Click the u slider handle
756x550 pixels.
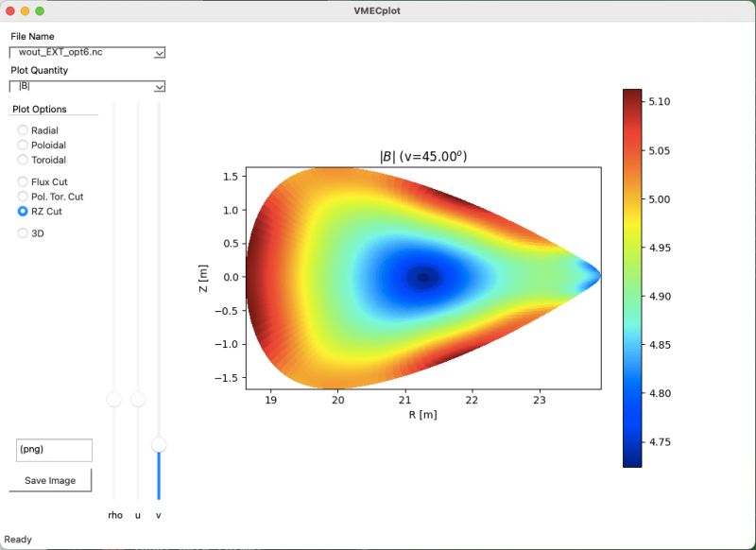click(x=138, y=399)
